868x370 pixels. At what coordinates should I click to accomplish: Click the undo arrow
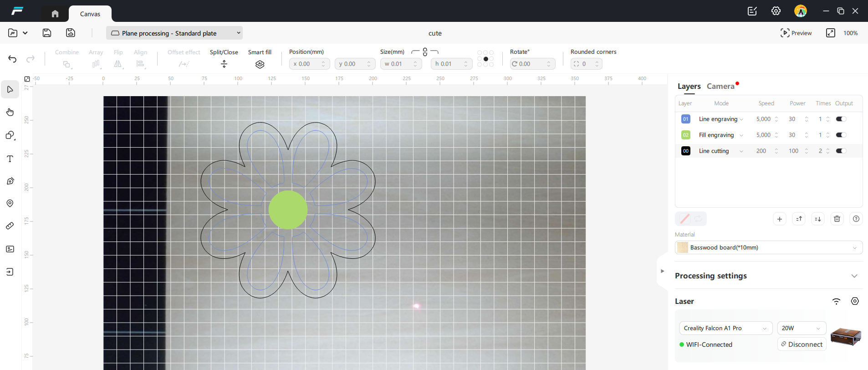[x=12, y=59]
